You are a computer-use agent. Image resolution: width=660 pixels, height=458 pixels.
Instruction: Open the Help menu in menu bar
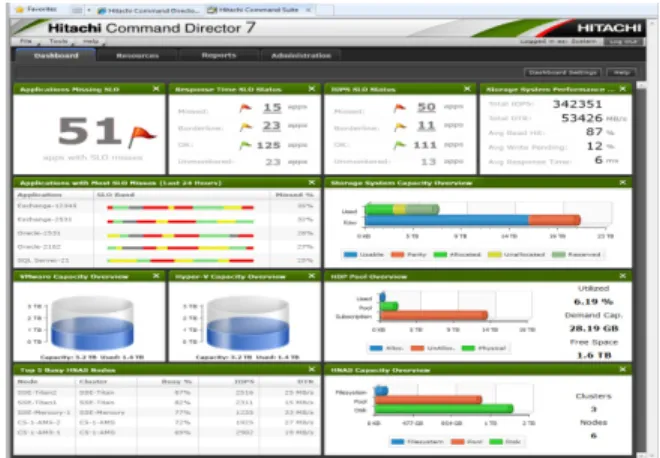click(91, 41)
